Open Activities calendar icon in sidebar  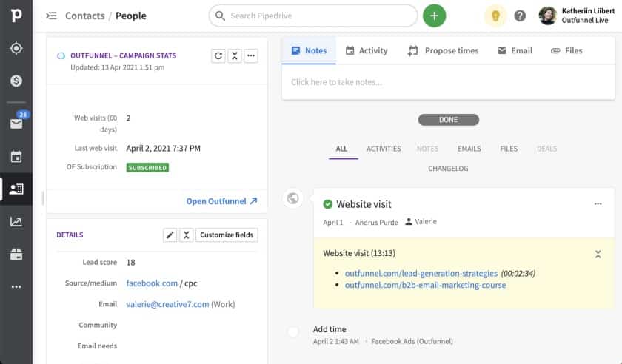coord(16,157)
